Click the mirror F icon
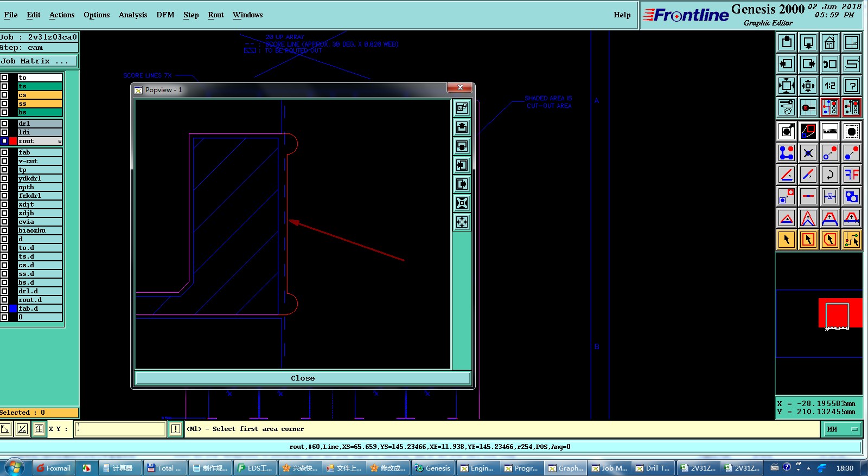 click(x=852, y=175)
